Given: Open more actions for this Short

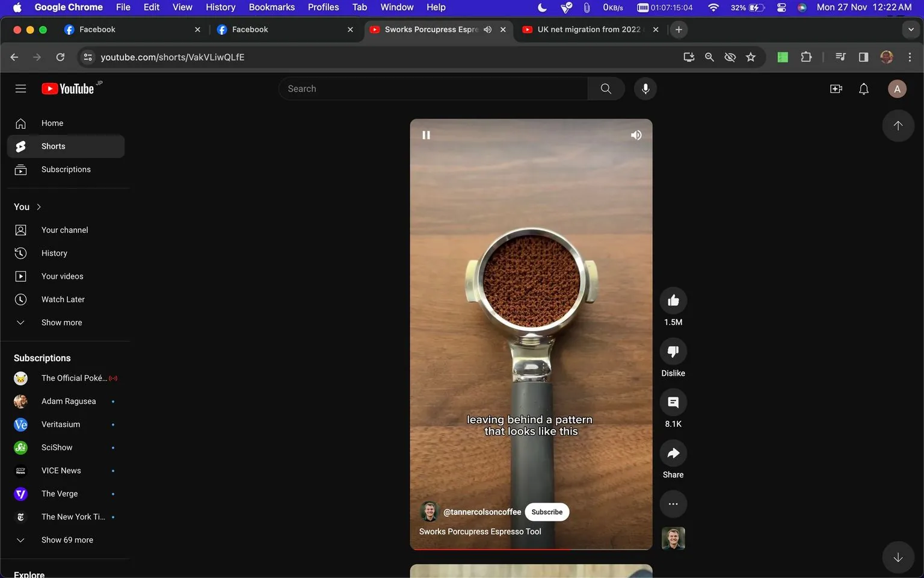Looking at the screenshot, I should tap(673, 504).
